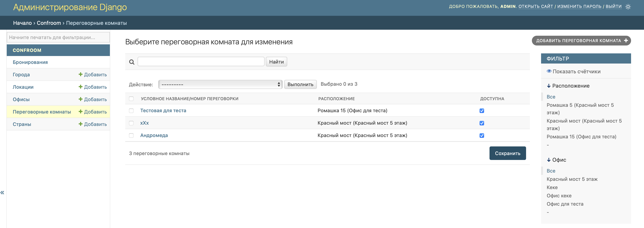Click the plus icon next to Страны
This screenshot has width=644, height=228.
[x=80, y=124]
